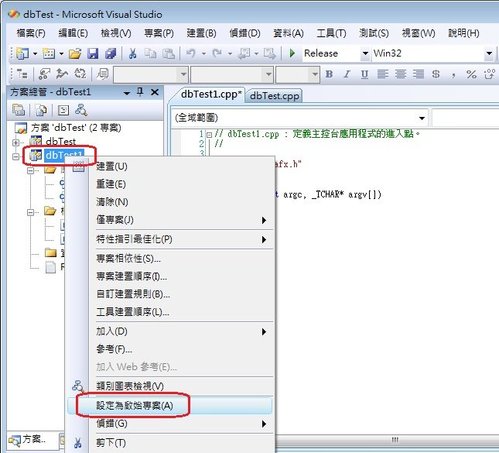Viewport: 499px width, 453px height.
Task: Open the Undo history dropdown arrow
Action: tap(203, 54)
